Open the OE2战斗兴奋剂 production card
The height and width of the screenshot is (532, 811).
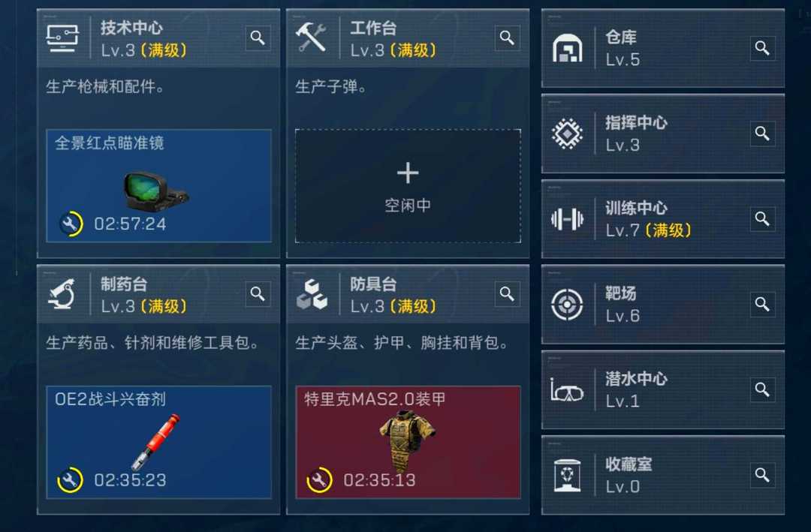click(x=158, y=442)
